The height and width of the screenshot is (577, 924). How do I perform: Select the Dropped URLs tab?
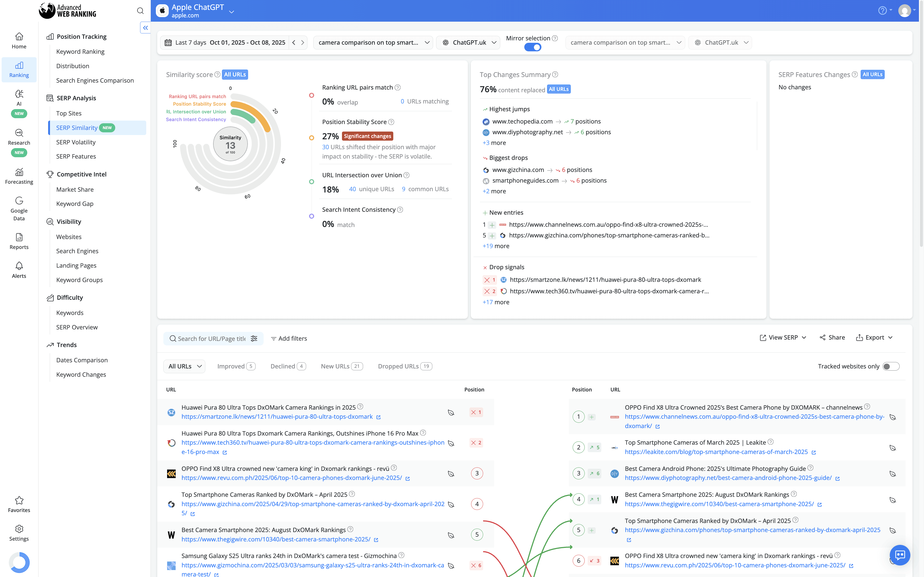405,366
